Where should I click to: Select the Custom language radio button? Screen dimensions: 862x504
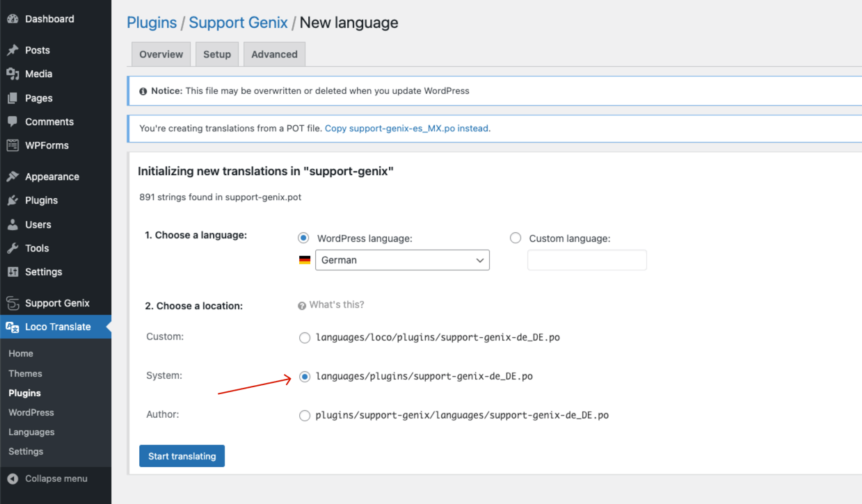click(516, 237)
